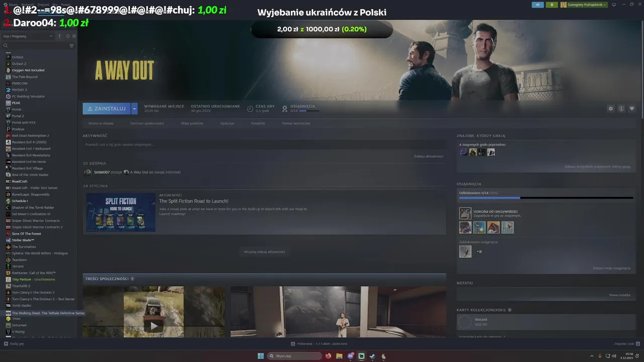Click the ready-to-play filter icon

(74, 36)
